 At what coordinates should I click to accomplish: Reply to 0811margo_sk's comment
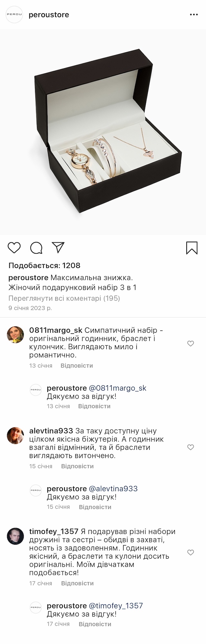coord(77,366)
